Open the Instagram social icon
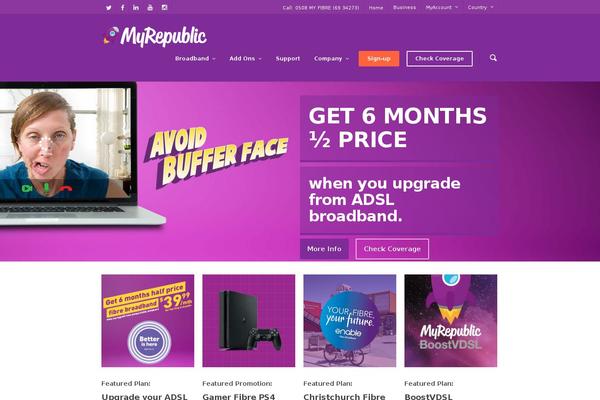 tap(164, 7)
